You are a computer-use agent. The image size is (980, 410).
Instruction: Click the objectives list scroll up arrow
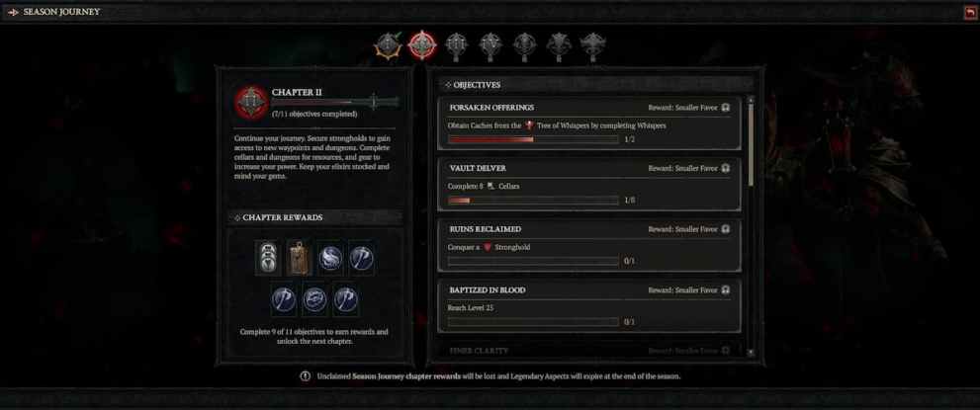[751, 99]
